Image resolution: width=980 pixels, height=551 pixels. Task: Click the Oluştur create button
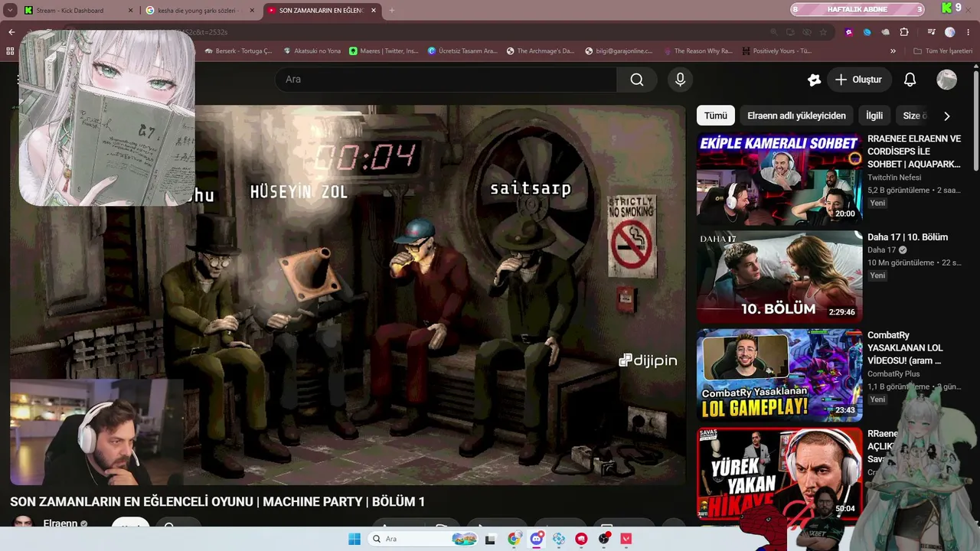point(858,80)
